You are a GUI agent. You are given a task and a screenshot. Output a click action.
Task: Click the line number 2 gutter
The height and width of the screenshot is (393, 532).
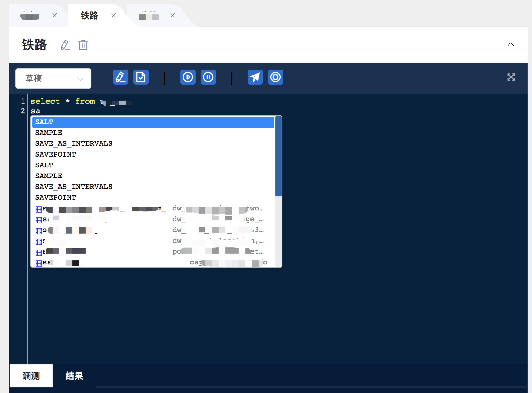click(x=23, y=111)
